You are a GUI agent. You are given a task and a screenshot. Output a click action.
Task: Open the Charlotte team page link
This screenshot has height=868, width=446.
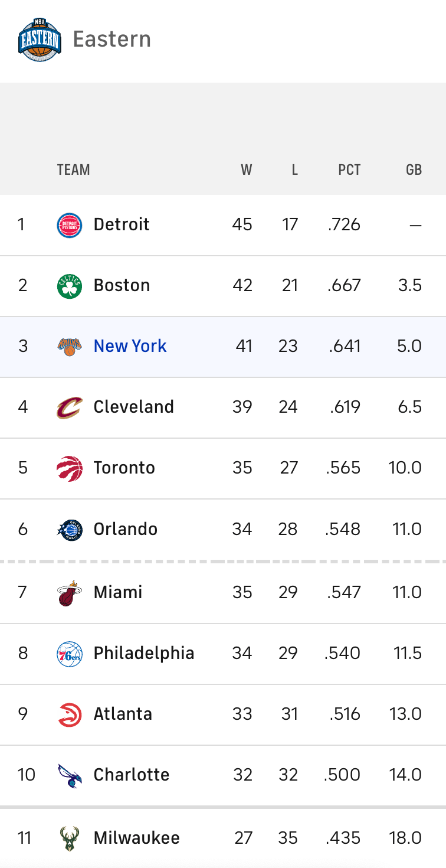(x=132, y=775)
